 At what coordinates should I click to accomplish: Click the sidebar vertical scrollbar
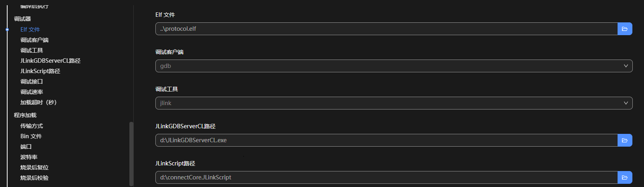pyautogui.click(x=131, y=153)
